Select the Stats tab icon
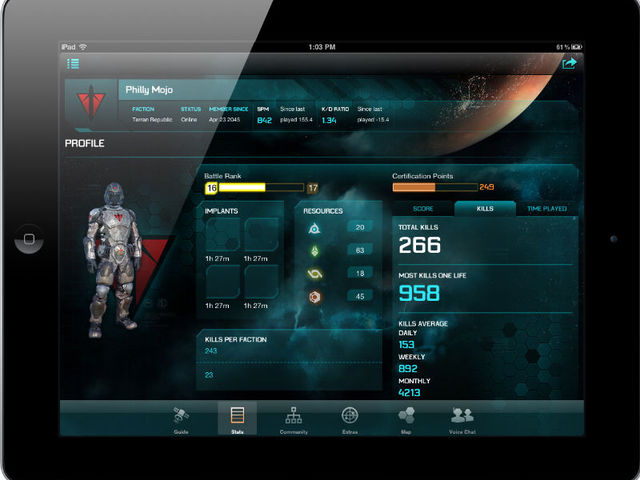640x480 pixels. 237,415
